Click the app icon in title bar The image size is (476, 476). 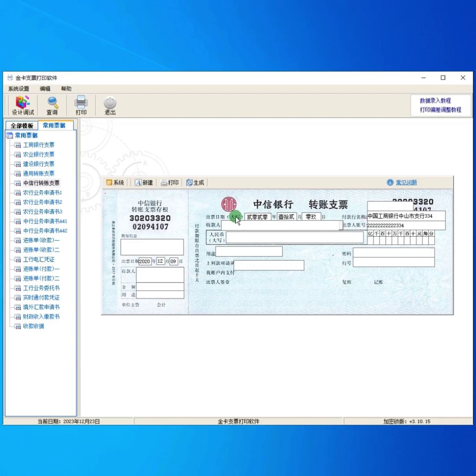[10, 78]
